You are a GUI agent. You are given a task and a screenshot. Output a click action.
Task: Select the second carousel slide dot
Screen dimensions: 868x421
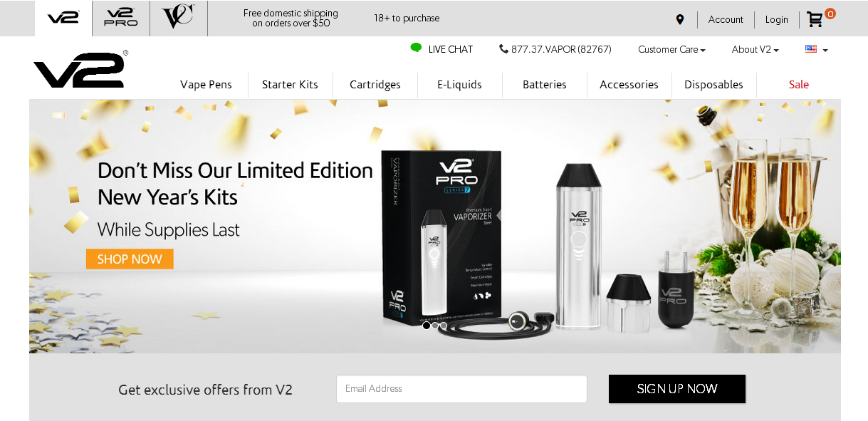pos(435,326)
